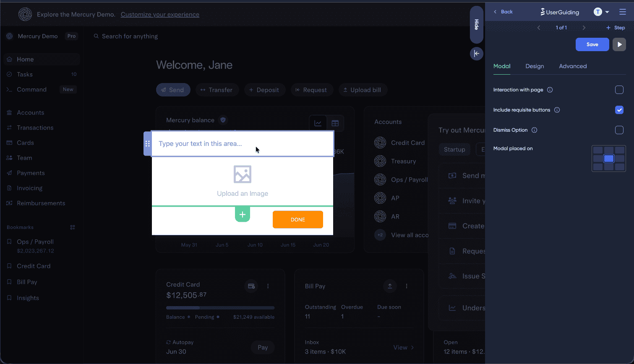The width and height of the screenshot is (634, 364).
Task: Click the Transfer button
Action: (x=217, y=90)
